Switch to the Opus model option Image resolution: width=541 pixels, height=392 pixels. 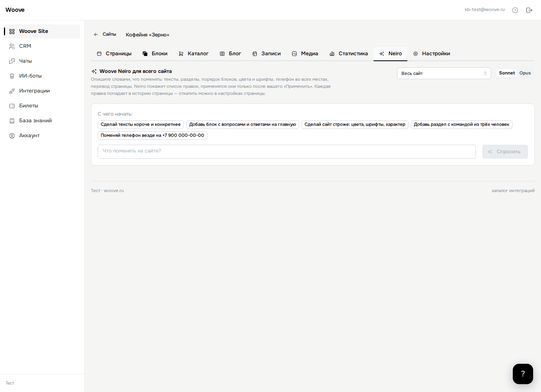pos(525,73)
